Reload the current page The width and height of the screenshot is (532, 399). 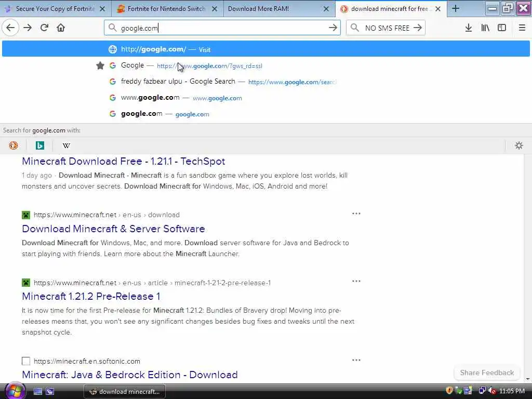[x=44, y=28]
